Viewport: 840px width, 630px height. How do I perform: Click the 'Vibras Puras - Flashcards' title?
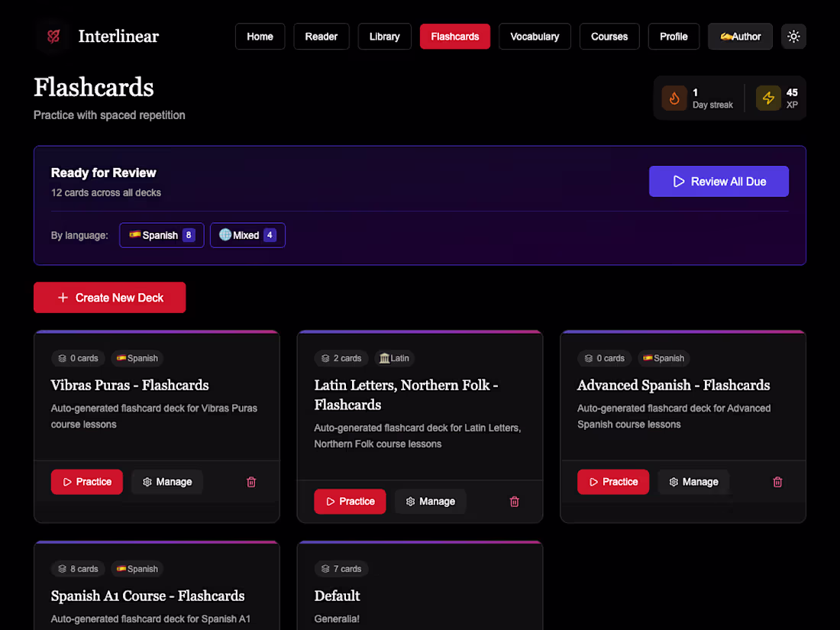[130, 385]
